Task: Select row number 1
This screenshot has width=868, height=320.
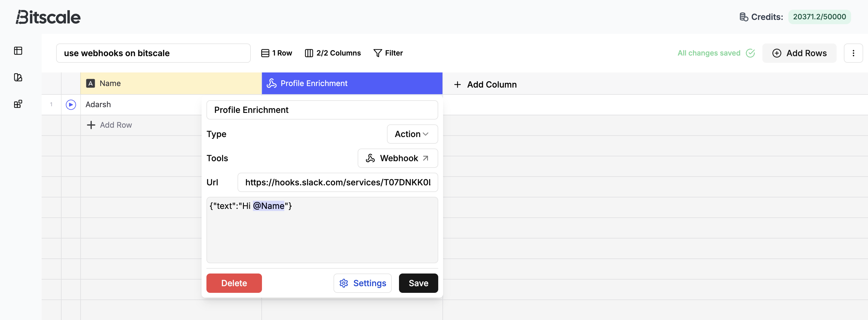Action: coord(51,104)
